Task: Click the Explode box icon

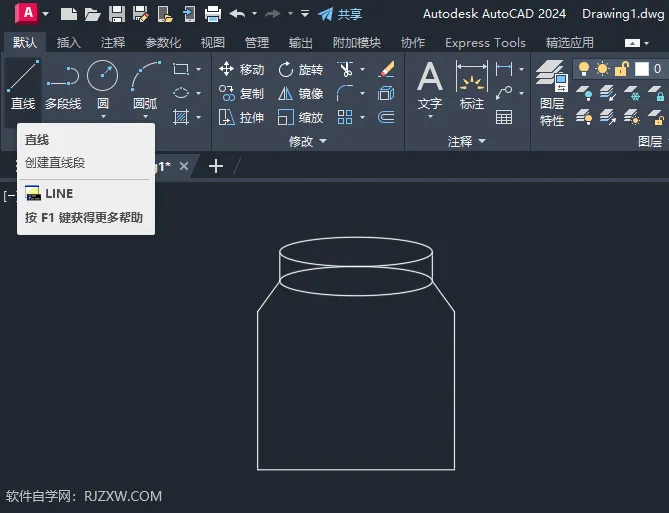Action: tap(386, 93)
